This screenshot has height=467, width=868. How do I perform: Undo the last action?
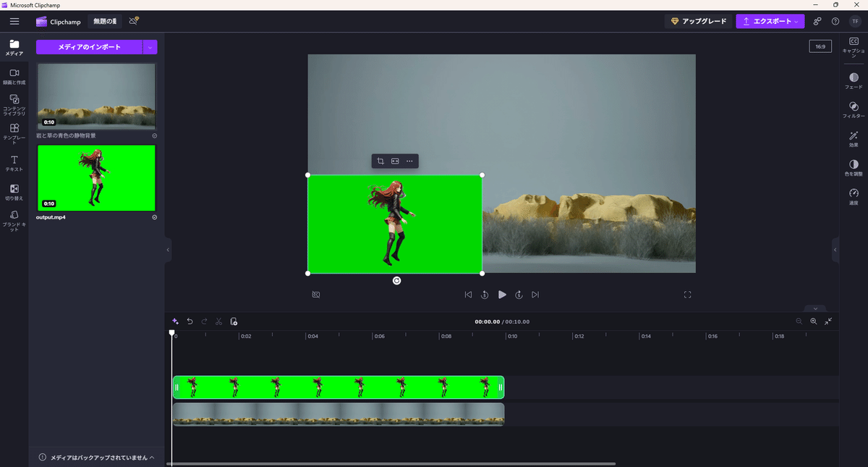coord(190,321)
